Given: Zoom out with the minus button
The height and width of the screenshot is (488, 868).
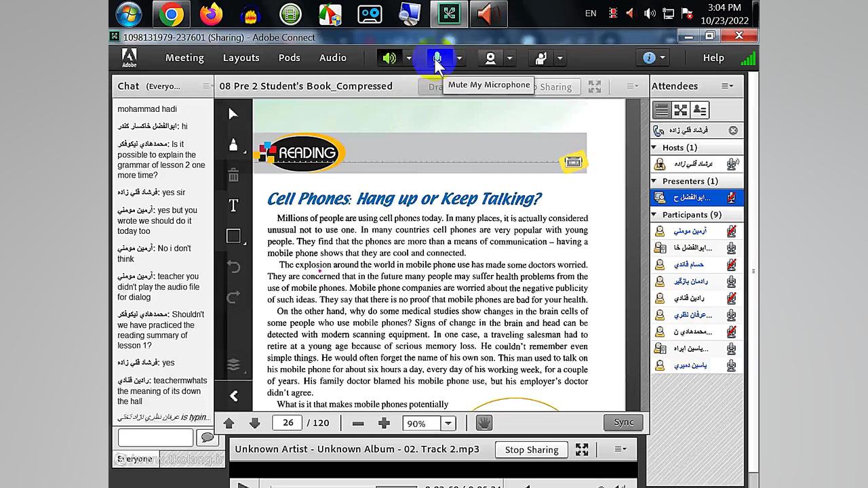Looking at the screenshot, I should tap(358, 424).
